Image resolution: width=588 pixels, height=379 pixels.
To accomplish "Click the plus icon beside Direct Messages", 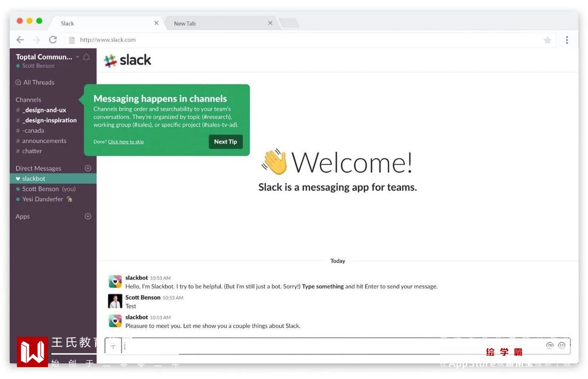I will point(88,168).
